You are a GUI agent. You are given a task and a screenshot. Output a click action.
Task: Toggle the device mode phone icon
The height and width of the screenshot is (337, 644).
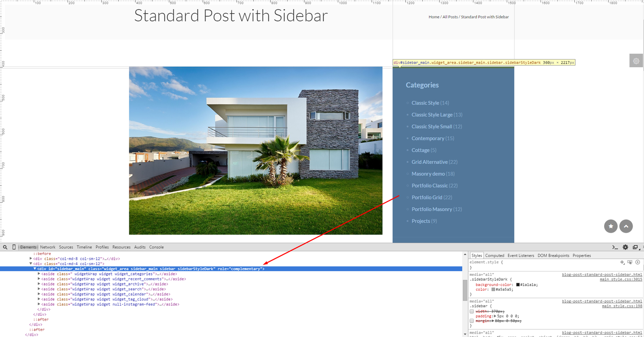[14, 247]
